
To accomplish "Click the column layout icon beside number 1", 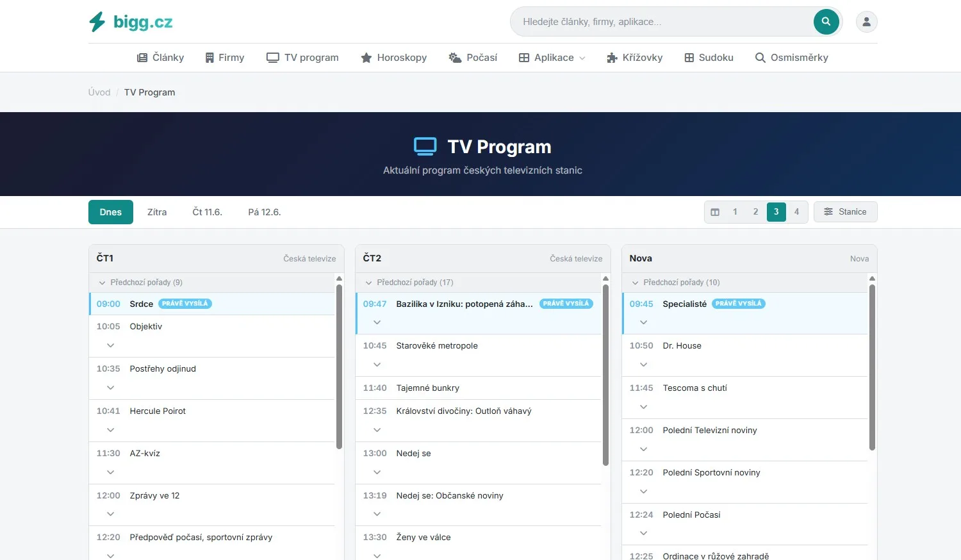I will 715,212.
